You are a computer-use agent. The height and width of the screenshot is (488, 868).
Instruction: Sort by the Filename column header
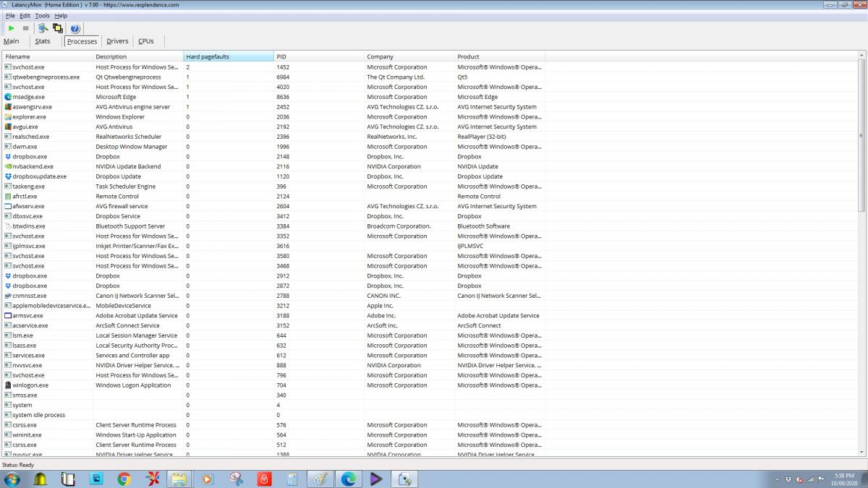point(48,56)
